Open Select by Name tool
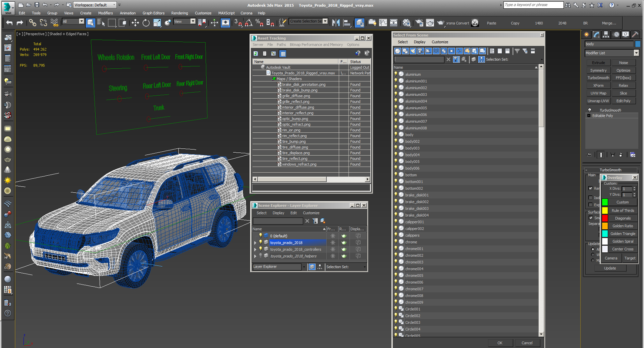The image size is (644, 348). coord(101,23)
